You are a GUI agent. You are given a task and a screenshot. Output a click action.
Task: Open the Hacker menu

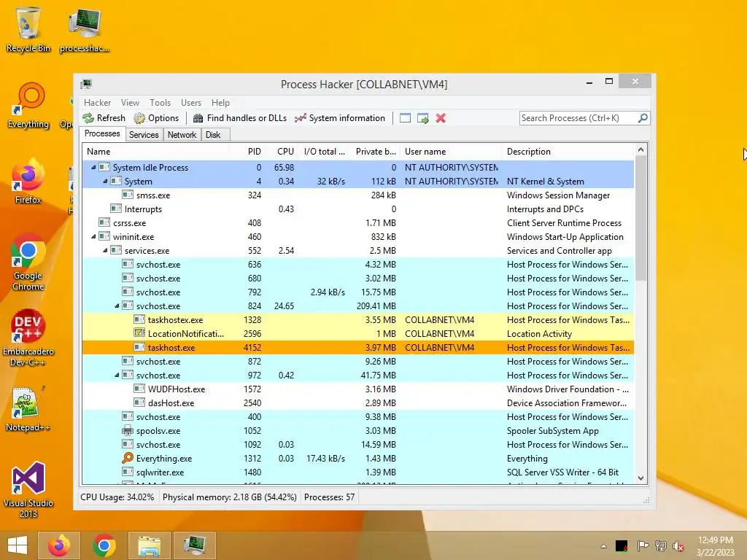[97, 103]
